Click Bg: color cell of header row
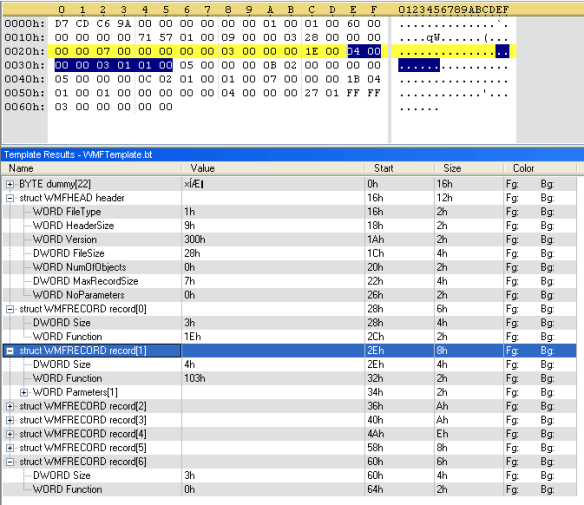The image size is (584, 505). tap(547, 198)
